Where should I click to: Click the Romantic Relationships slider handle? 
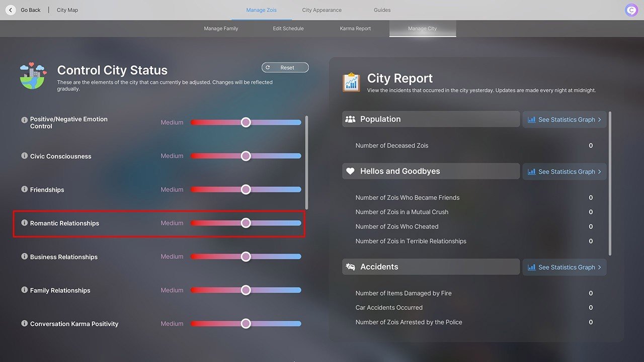pos(246,223)
